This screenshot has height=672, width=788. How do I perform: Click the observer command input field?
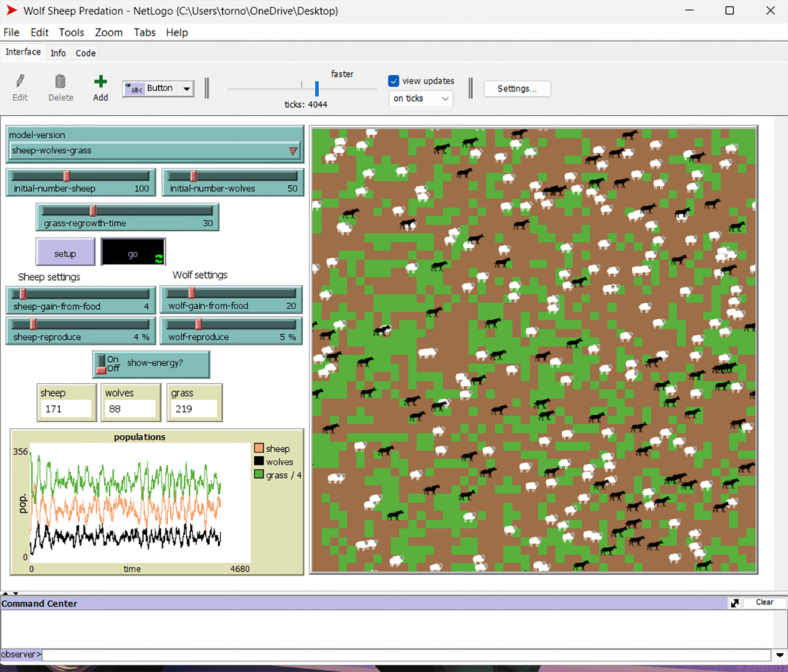[x=406, y=655]
